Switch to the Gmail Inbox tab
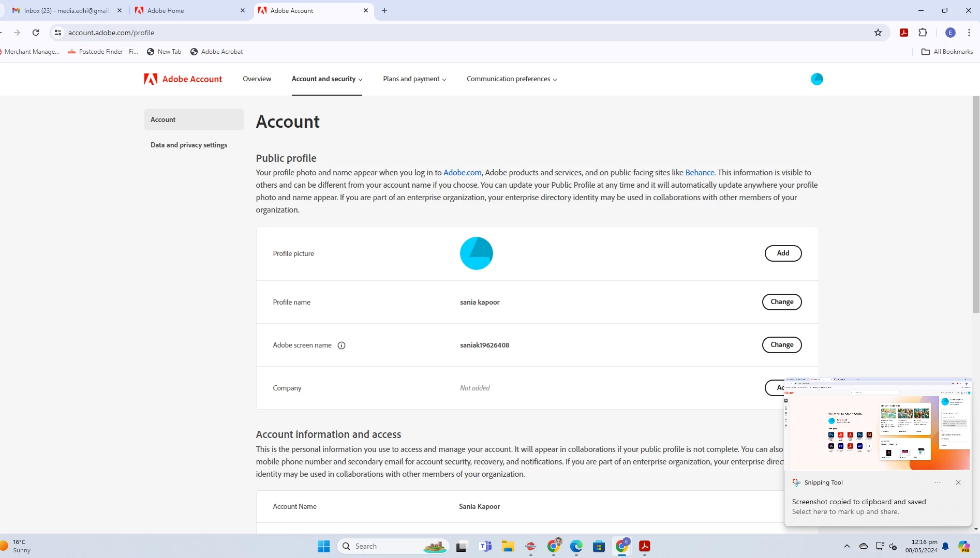This screenshot has width=980, height=558. point(66,10)
